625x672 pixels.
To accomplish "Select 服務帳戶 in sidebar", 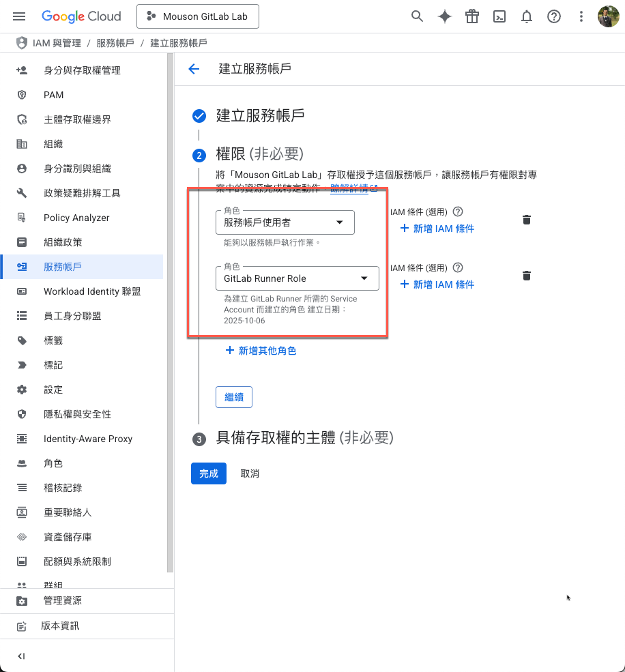I will 81,267.
